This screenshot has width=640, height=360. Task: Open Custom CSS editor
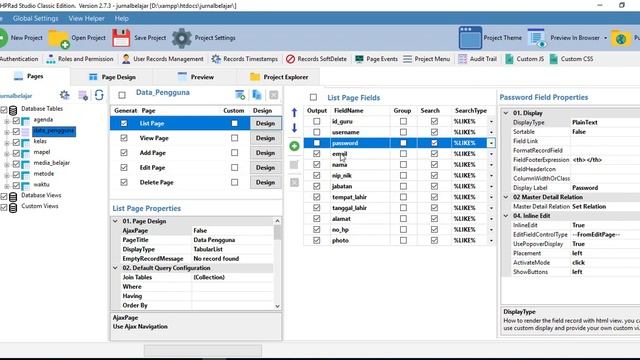tap(571, 59)
